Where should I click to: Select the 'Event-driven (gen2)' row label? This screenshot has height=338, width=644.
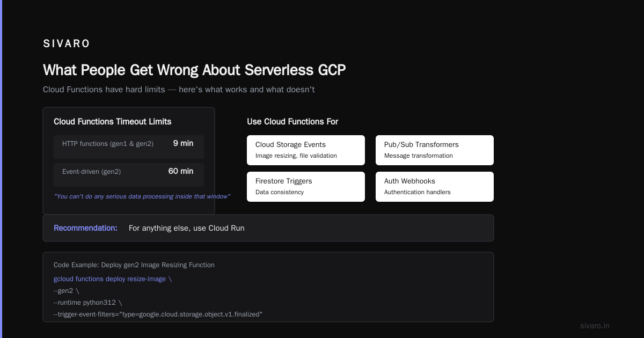point(91,172)
